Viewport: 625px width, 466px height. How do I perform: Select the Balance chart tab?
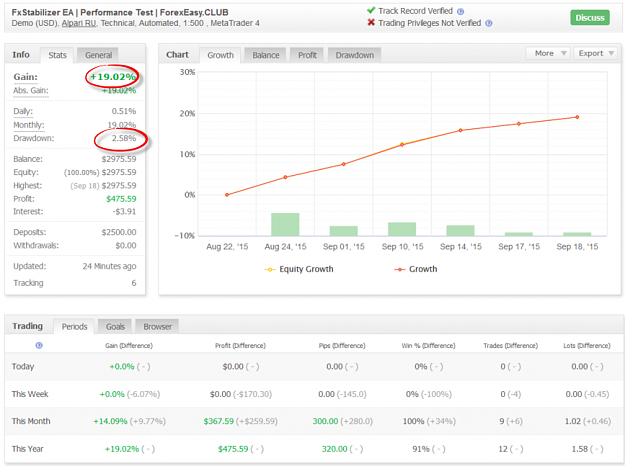[266, 55]
